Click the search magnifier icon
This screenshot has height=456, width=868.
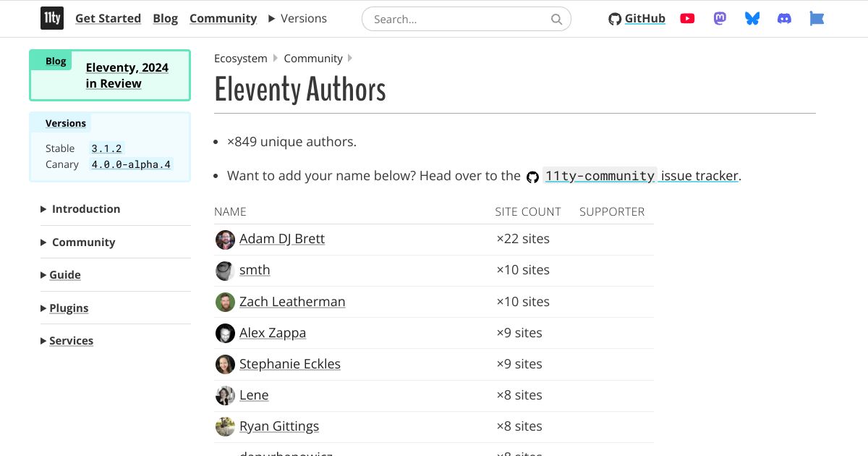[x=556, y=20]
